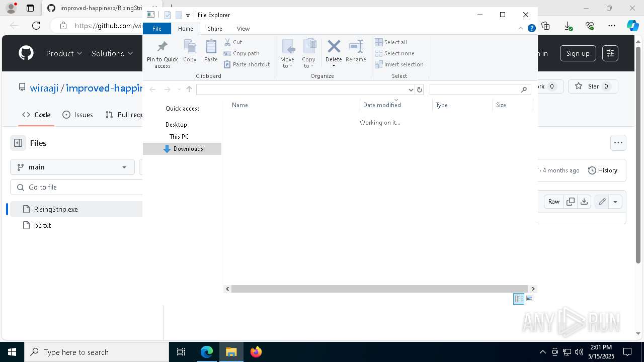644x362 pixels.
Task: Click the File Explorer address bar
Action: pyautogui.click(x=302, y=89)
